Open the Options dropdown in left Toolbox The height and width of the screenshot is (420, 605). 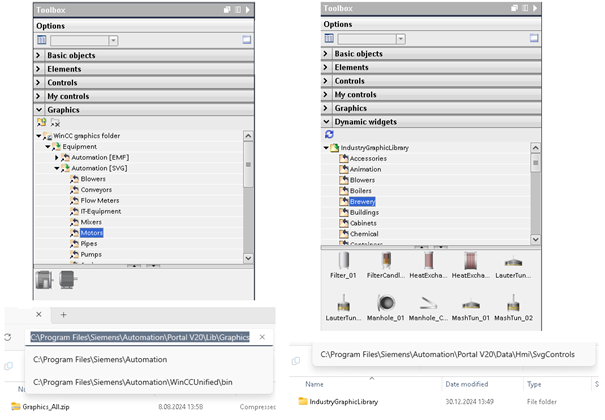coord(113,40)
